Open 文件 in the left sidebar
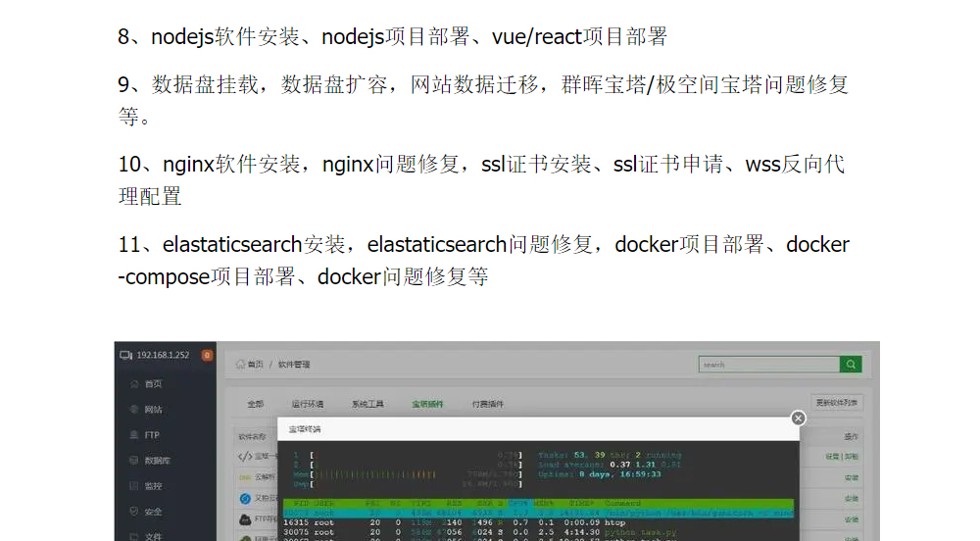This screenshot has height=541, width=980. (x=153, y=536)
